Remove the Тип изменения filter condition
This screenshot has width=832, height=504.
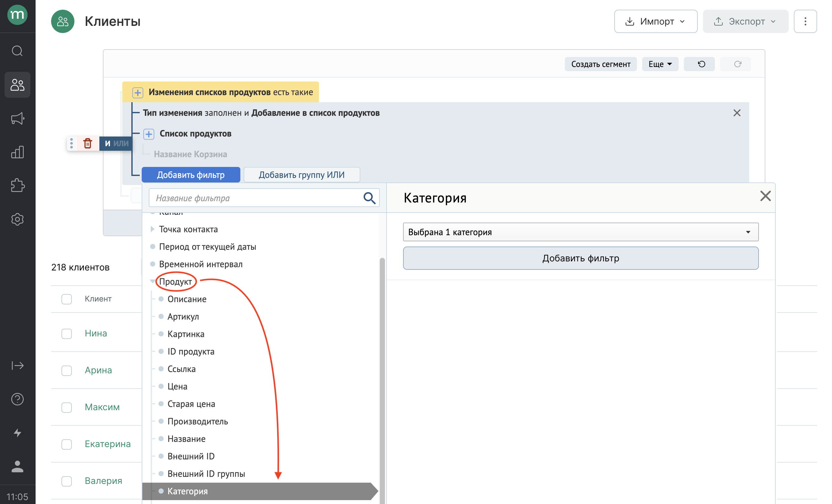pyautogui.click(x=737, y=113)
